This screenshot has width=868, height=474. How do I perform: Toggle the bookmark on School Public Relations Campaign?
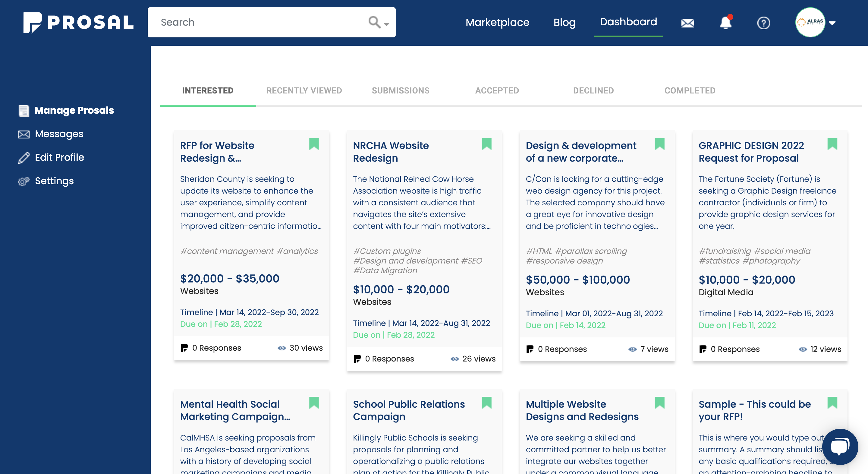[487, 403]
